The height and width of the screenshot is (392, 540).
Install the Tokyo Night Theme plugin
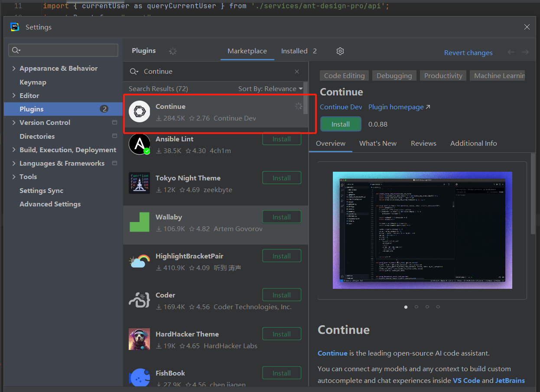282,178
